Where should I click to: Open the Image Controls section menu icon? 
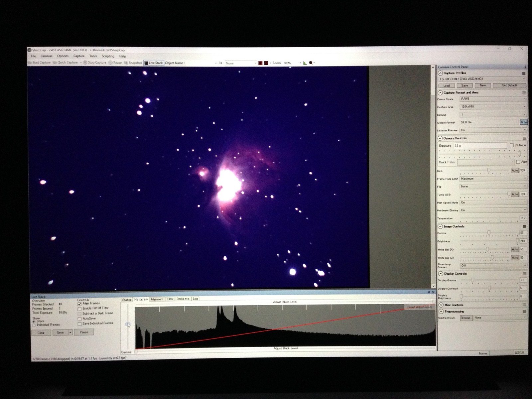tap(524, 226)
